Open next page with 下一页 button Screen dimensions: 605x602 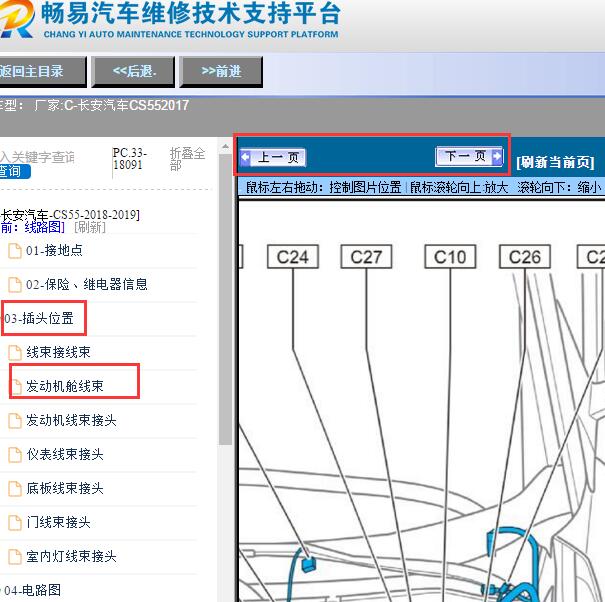[469, 156]
